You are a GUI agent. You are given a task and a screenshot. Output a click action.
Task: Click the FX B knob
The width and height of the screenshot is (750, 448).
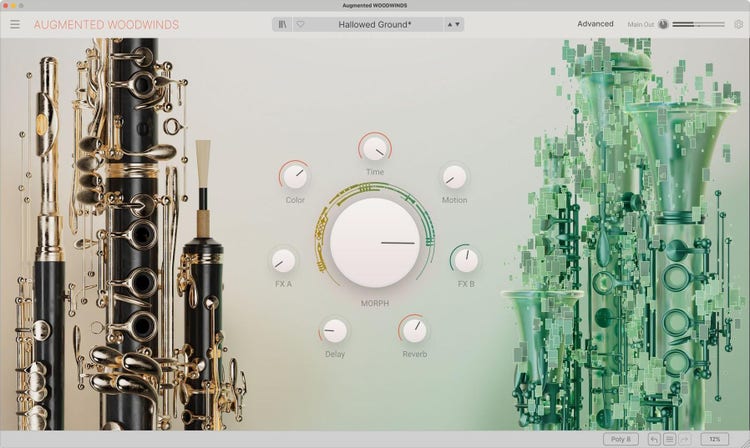(x=465, y=260)
